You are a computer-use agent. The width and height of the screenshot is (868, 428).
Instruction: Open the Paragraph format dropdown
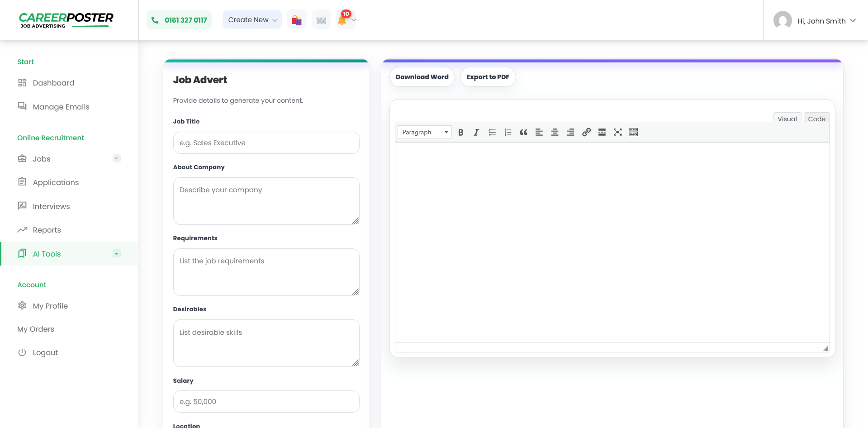[425, 132]
